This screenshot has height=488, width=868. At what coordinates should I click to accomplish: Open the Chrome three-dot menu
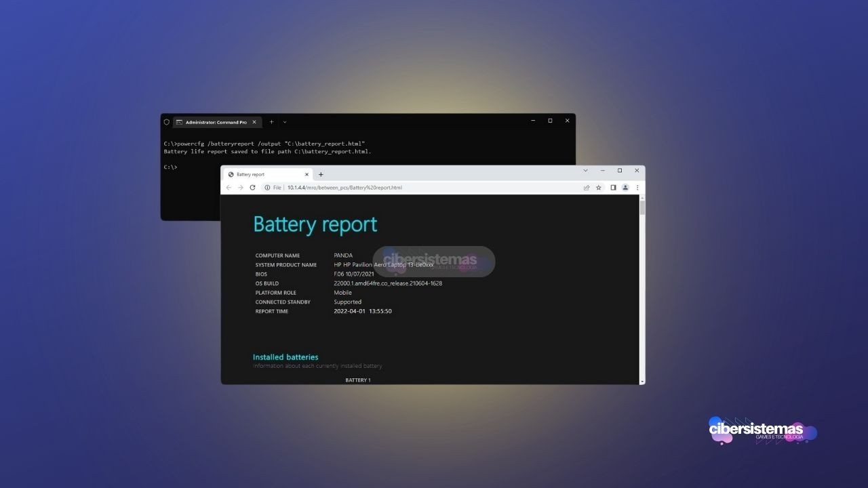[637, 188]
